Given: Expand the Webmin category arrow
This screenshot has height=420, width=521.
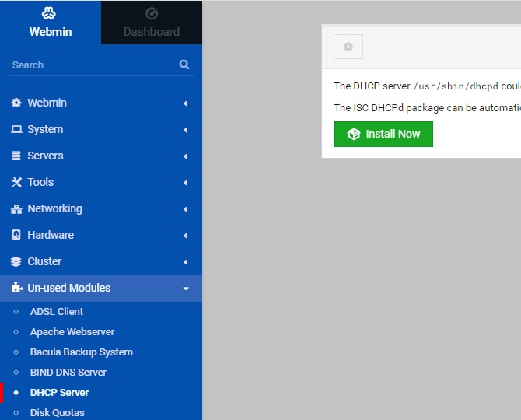Looking at the screenshot, I should point(185,103).
